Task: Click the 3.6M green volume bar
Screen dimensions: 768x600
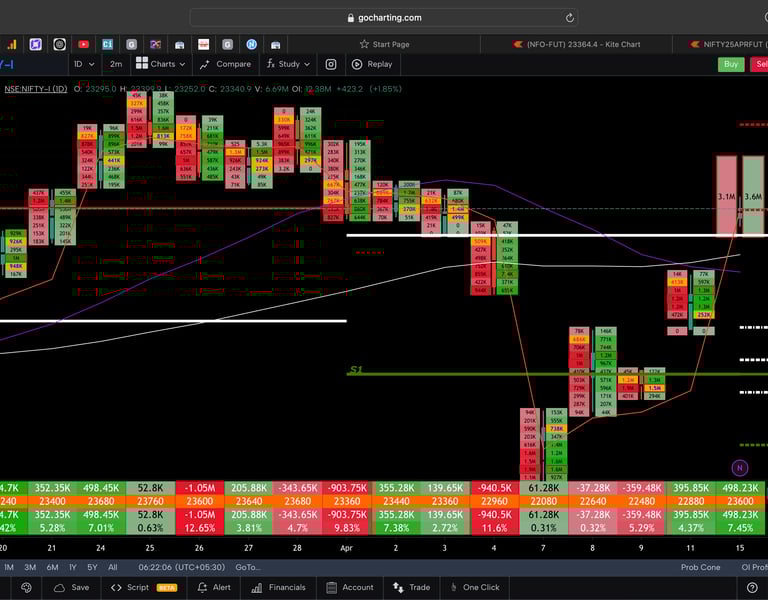Action: pyautogui.click(x=753, y=196)
